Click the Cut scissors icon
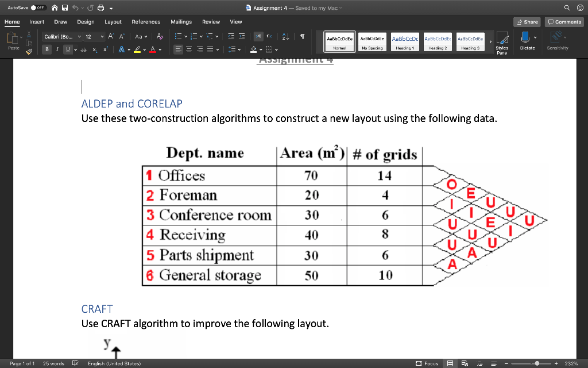Screen dimensions: 588x368 tap(29, 34)
